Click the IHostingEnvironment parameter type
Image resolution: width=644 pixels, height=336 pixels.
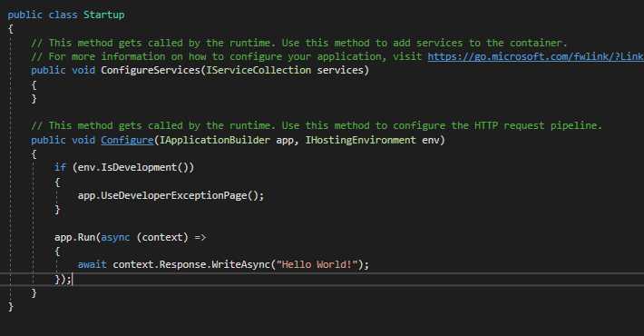361,140
